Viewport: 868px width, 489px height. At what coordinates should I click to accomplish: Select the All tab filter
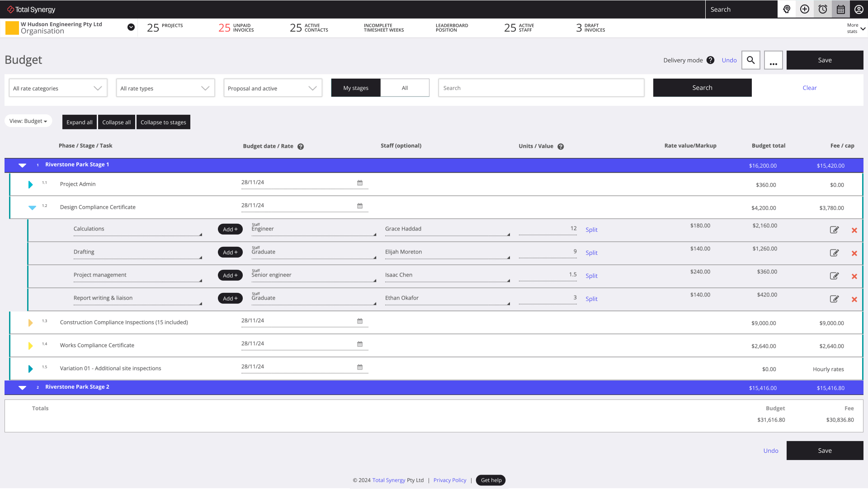[x=406, y=88]
